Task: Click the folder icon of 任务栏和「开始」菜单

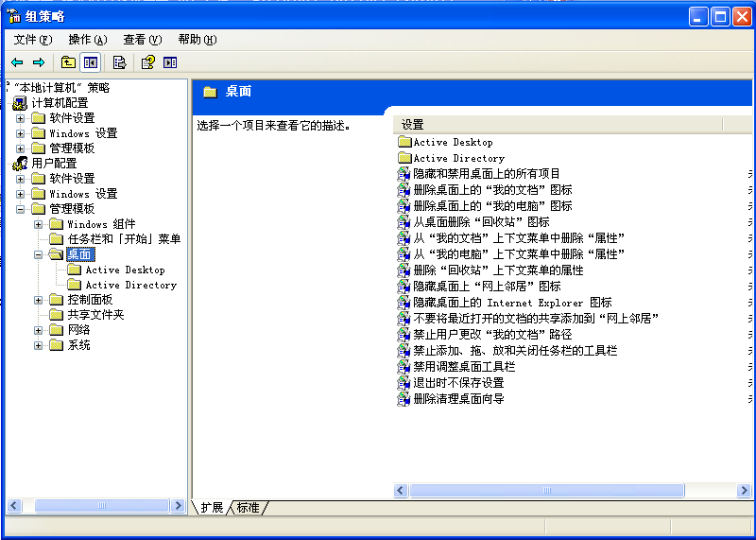Action: 57,239
